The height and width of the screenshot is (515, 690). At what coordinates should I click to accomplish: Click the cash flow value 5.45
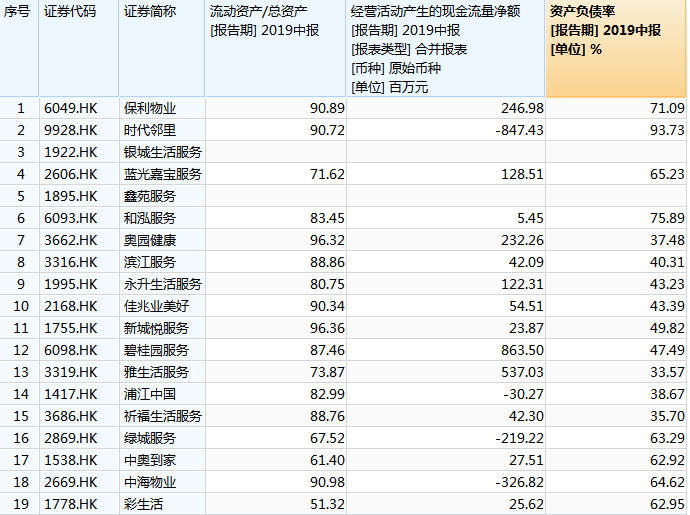(x=530, y=218)
